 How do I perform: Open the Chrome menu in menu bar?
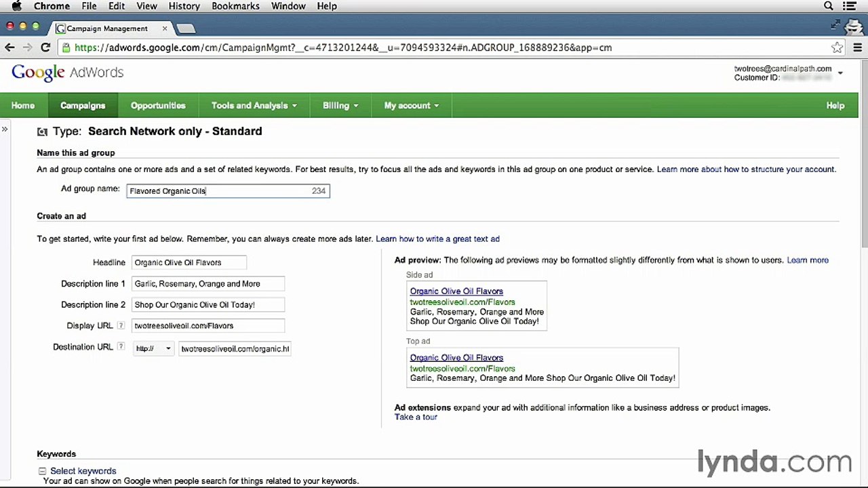[52, 6]
